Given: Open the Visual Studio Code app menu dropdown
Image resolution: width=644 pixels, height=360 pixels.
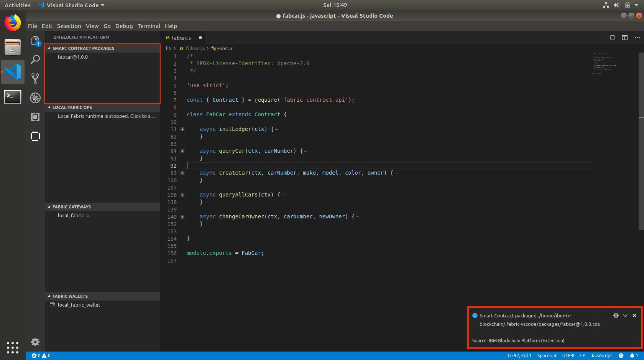Looking at the screenshot, I should click(x=72, y=5).
